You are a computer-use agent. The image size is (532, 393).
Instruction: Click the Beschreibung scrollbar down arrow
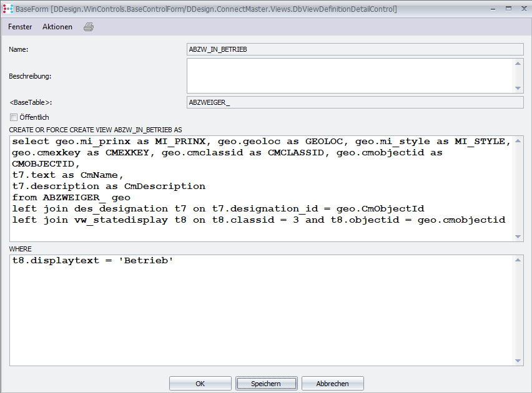(518, 88)
